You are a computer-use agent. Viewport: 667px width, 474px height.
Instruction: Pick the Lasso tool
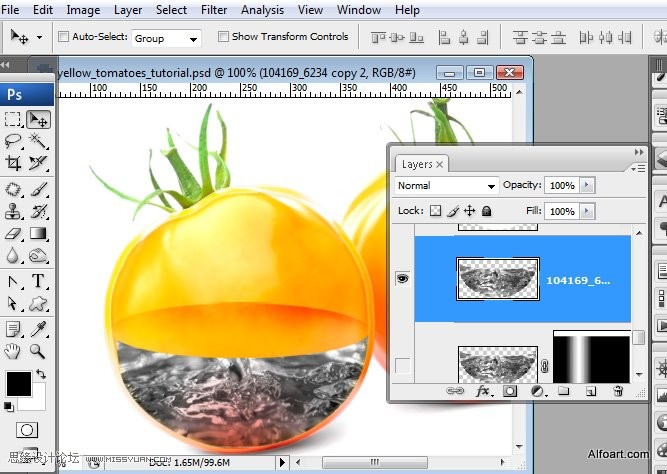click(x=13, y=141)
